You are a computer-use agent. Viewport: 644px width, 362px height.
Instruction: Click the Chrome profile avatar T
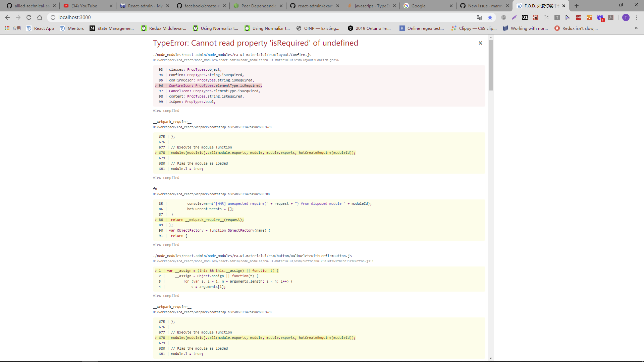click(626, 17)
